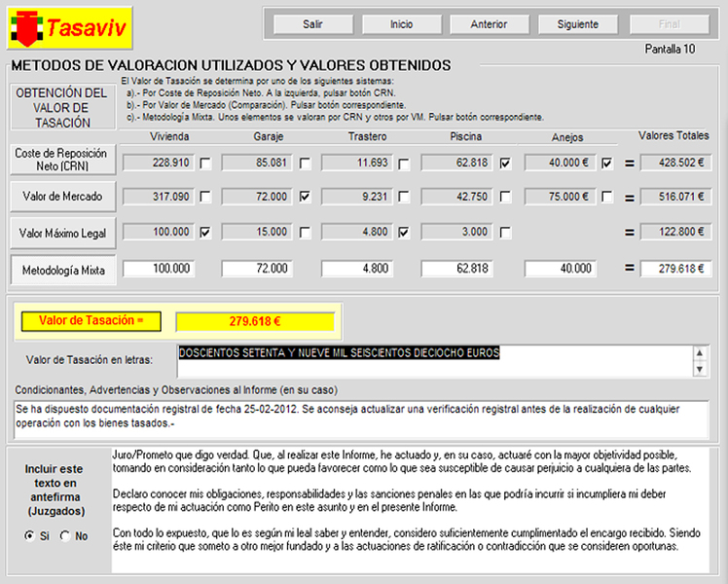Click the Valores Totales column header
Screen dimensions: 728x584
pyautogui.click(x=673, y=135)
